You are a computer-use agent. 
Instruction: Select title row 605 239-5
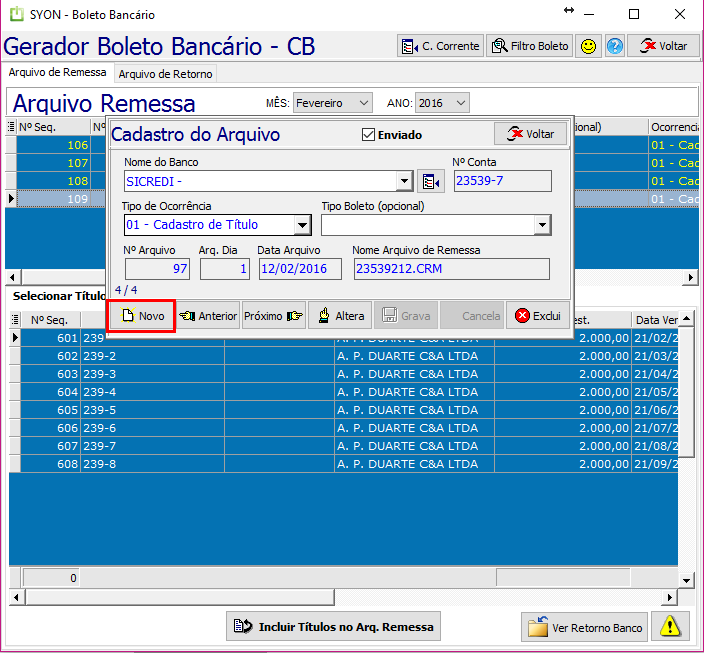343,410
